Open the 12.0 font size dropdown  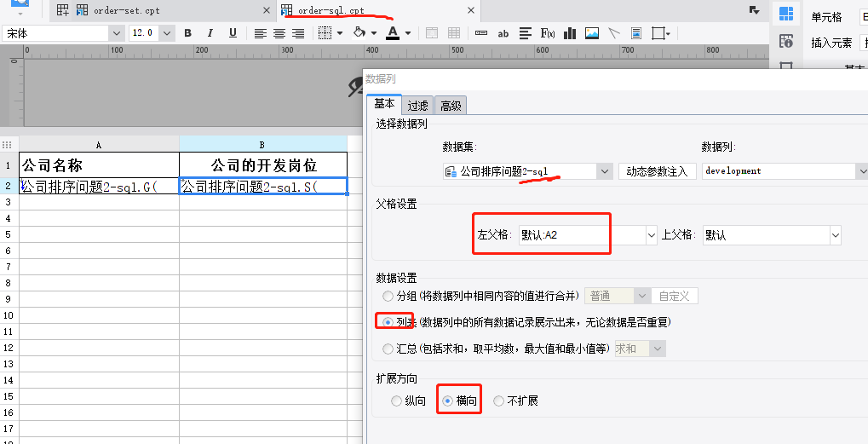(167, 33)
